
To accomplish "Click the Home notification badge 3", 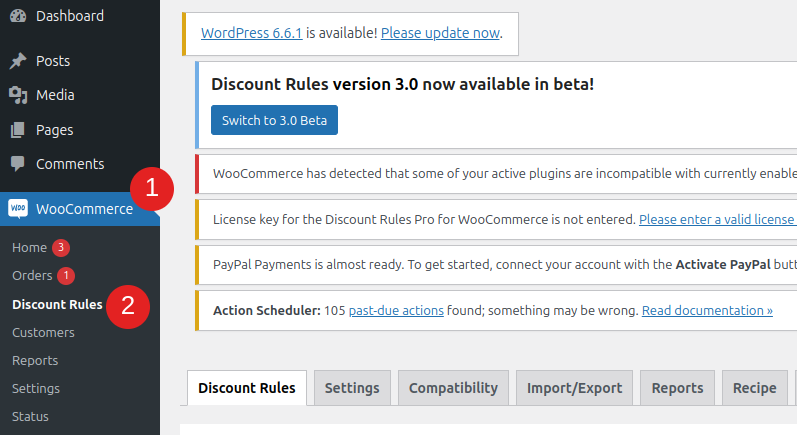I will [60, 247].
